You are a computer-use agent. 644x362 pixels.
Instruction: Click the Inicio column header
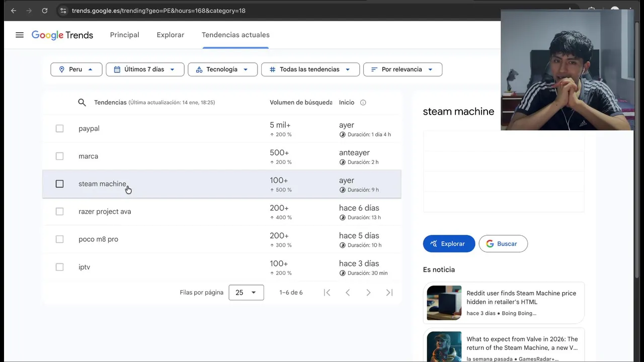347,103
